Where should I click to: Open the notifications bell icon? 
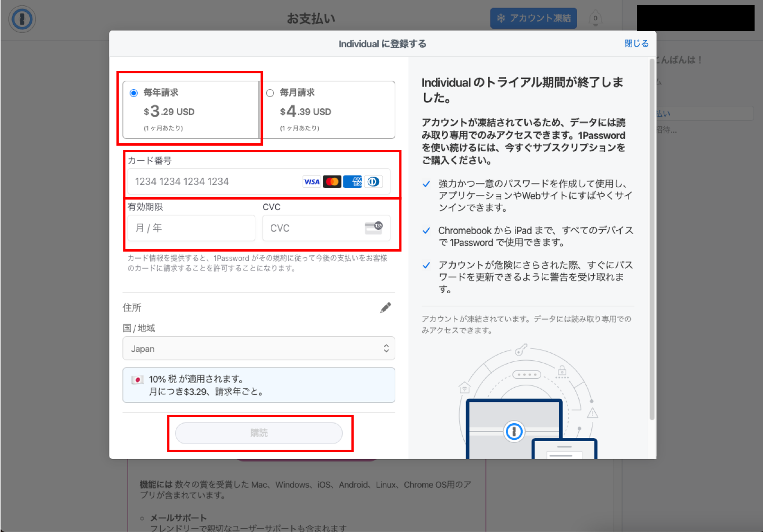(595, 18)
